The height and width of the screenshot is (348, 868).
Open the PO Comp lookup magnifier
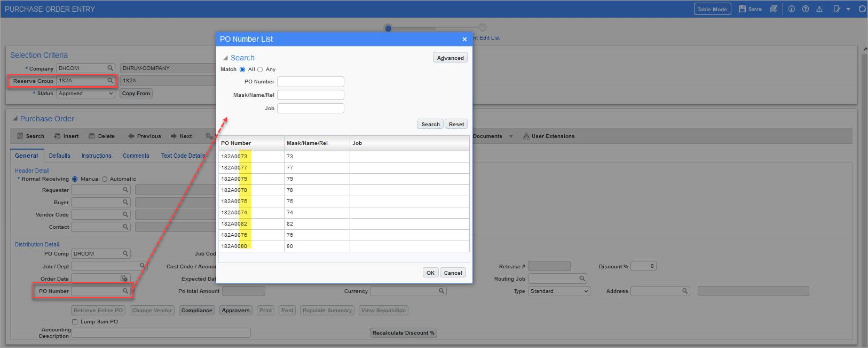[x=126, y=253]
